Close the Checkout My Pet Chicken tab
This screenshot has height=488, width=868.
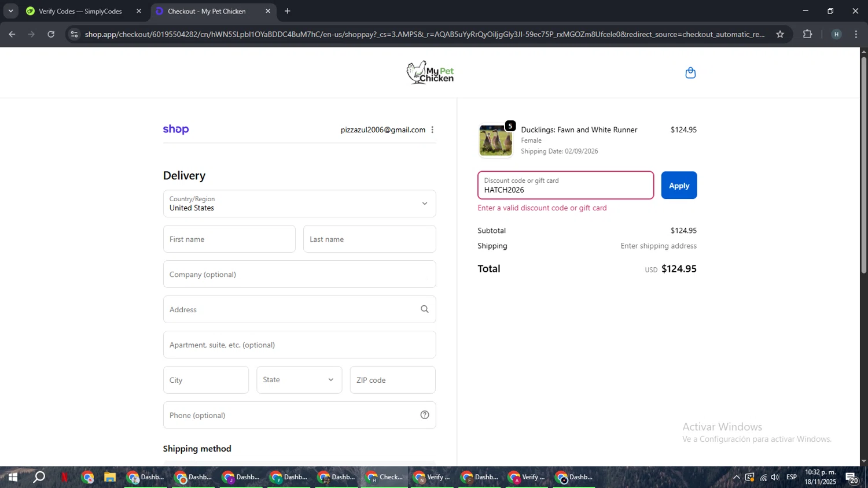[267, 11]
